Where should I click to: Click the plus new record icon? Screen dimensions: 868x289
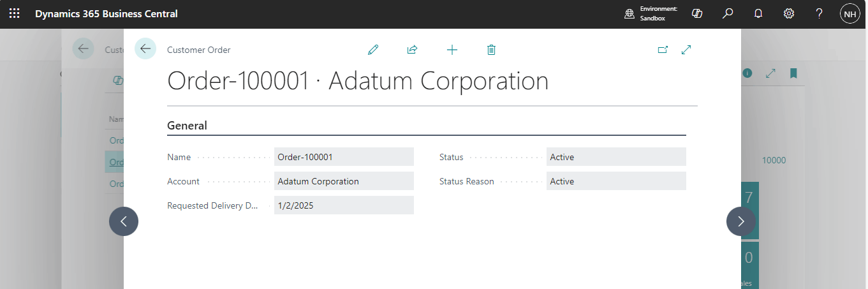(452, 50)
